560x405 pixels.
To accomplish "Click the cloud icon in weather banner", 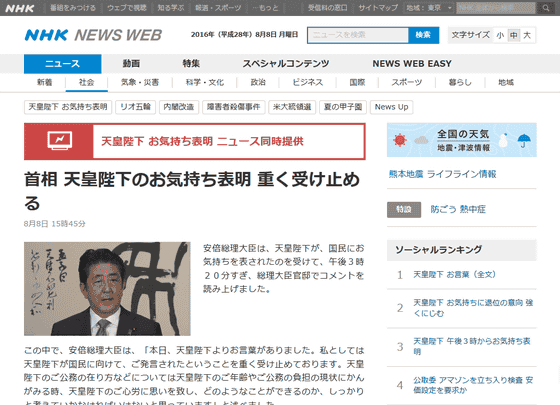I will (421, 140).
